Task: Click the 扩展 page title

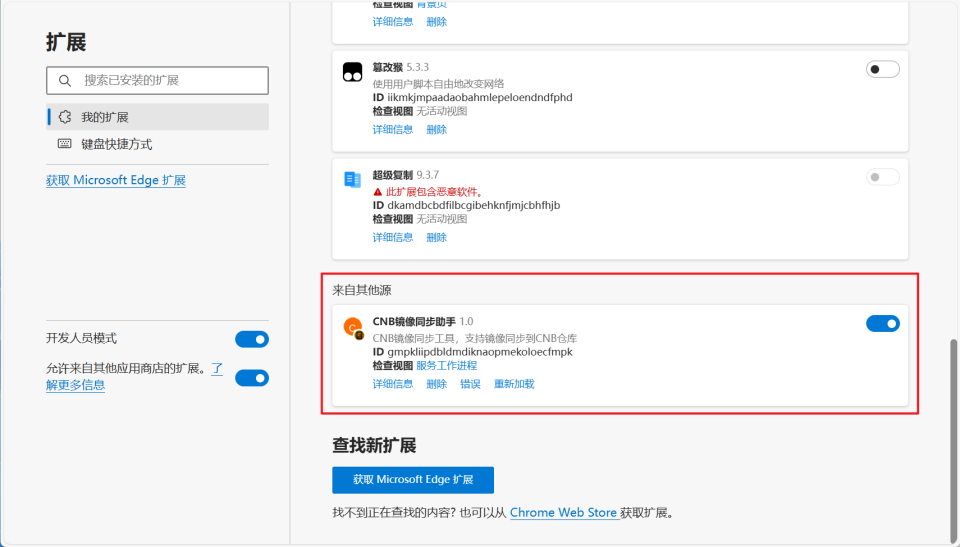Action: click(66, 42)
